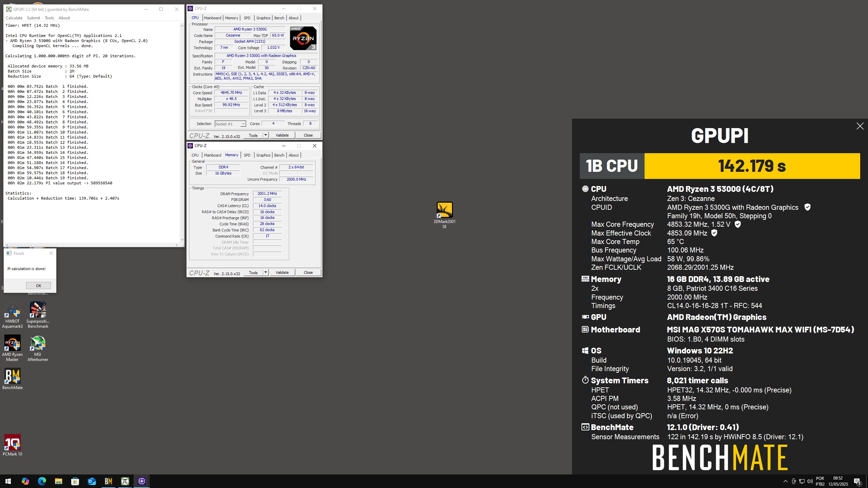The image size is (868, 488).
Task: Open the Calculate menu in GPUPI
Action: (x=14, y=18)
